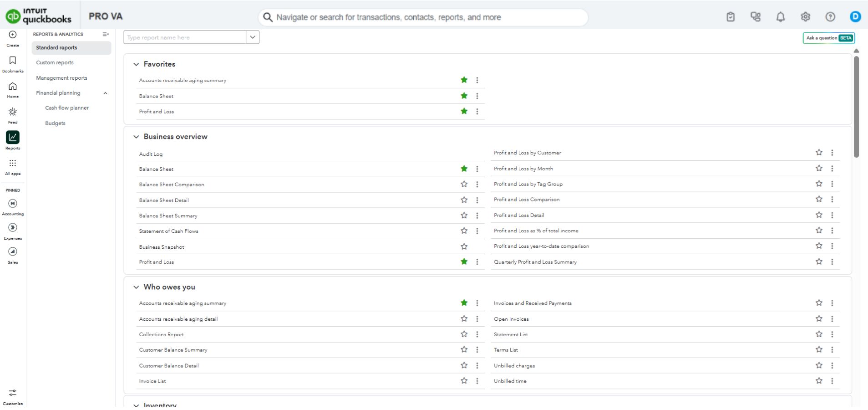The height and width of the screenshot is (410, 868).
Task: Go to the Feed icon
Action: point(13,112)
